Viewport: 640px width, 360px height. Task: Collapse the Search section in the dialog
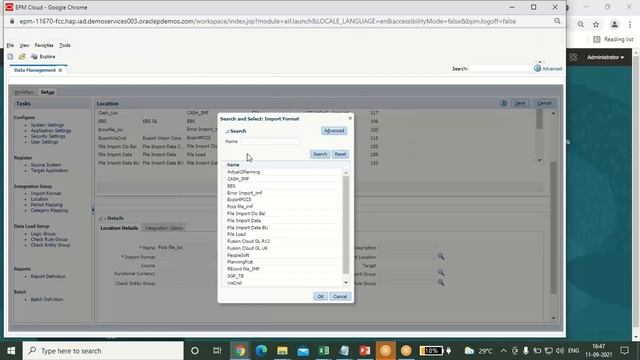coord(227,131)
